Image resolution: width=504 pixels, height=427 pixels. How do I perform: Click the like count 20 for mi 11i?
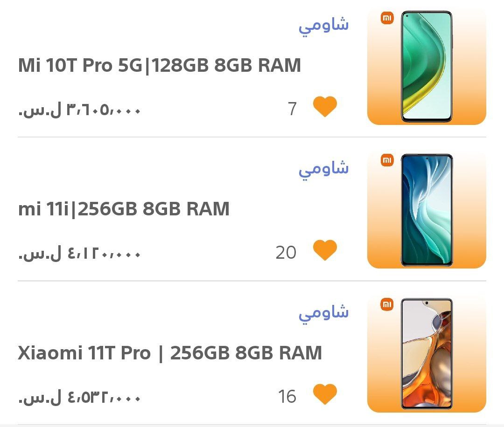286,253
